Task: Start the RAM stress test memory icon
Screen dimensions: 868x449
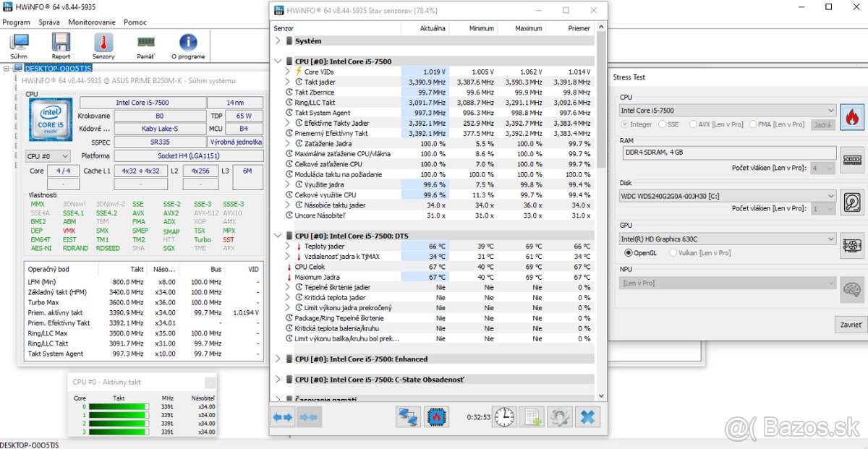Action: tap(852, 160)
